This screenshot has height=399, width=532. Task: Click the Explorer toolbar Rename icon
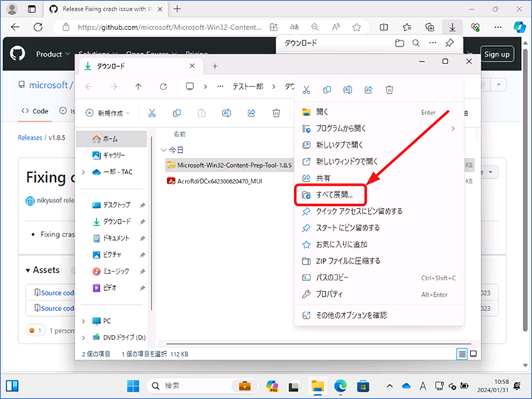[226, 113]
